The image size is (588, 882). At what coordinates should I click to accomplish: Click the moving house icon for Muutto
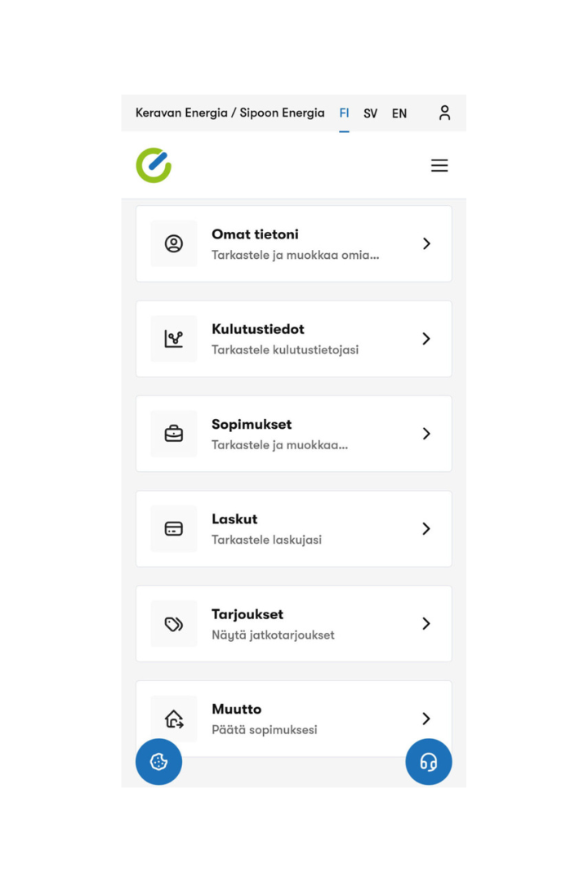click(x=173, y=719)
